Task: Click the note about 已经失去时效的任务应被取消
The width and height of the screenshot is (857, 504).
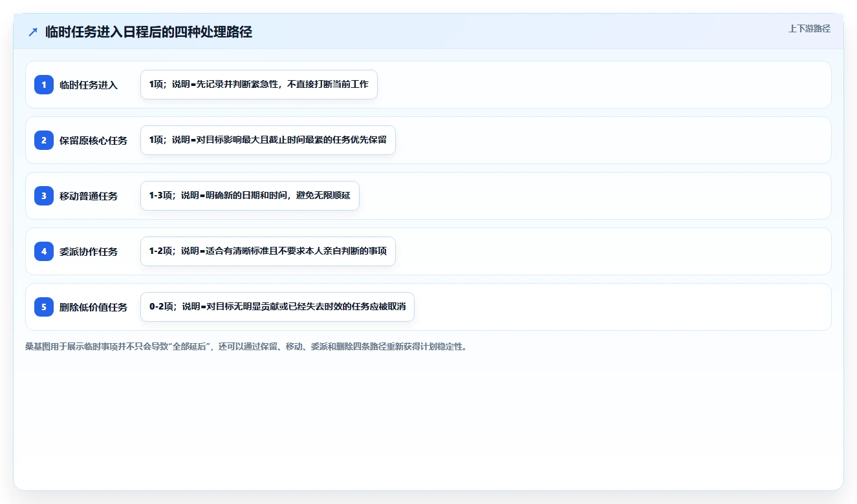Action: click(x=277, y=307)
